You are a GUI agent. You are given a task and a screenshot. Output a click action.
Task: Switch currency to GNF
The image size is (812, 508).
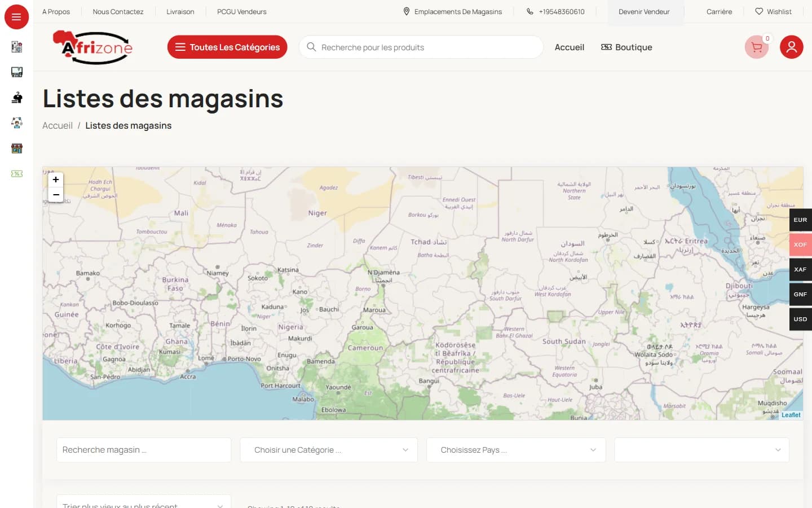[x=800, y=295]
